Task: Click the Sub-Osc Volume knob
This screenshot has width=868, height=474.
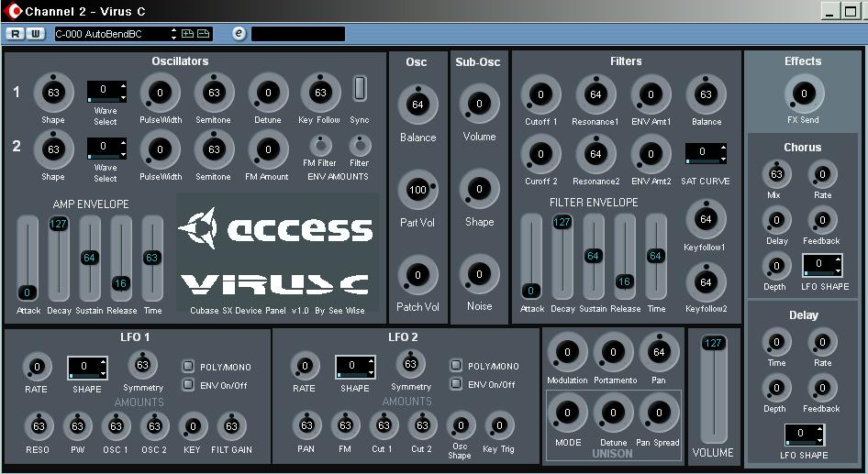Action: click(479, 104)
